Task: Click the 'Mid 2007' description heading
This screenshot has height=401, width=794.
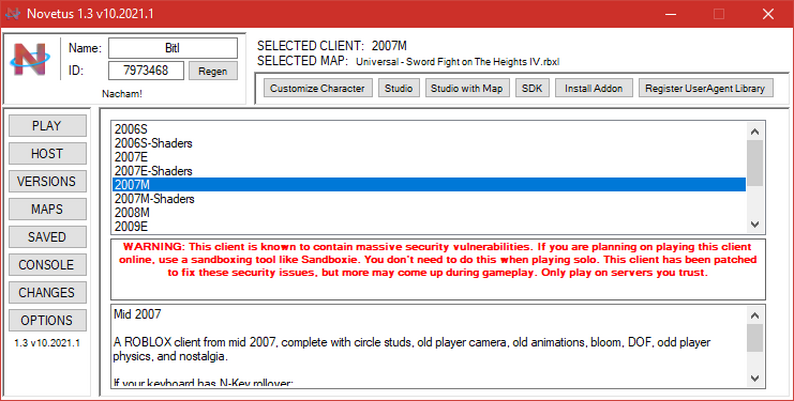Action: (137, 314)
